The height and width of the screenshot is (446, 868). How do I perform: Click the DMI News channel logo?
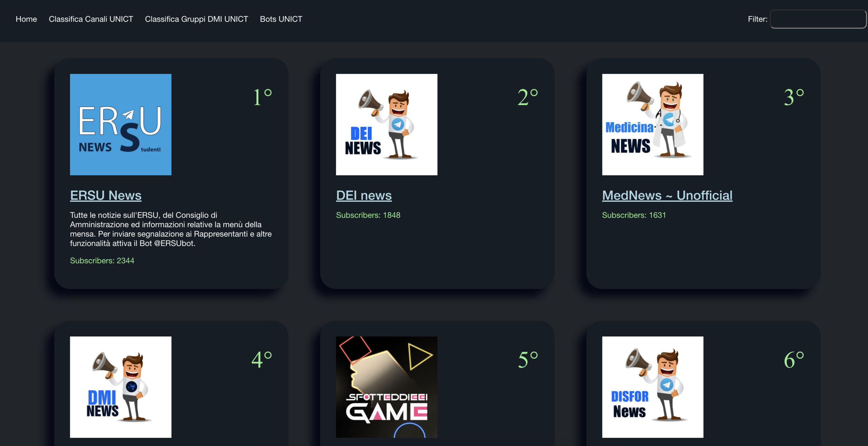120,387
